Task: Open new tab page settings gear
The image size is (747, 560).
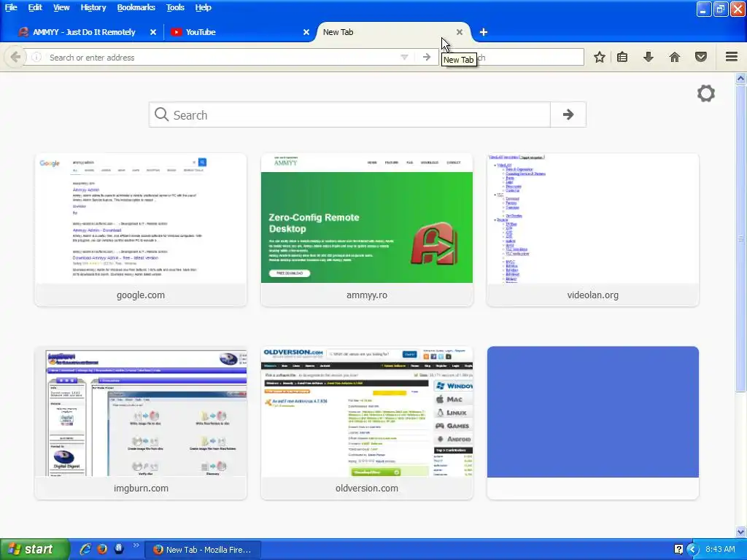Action: (706, 93)
